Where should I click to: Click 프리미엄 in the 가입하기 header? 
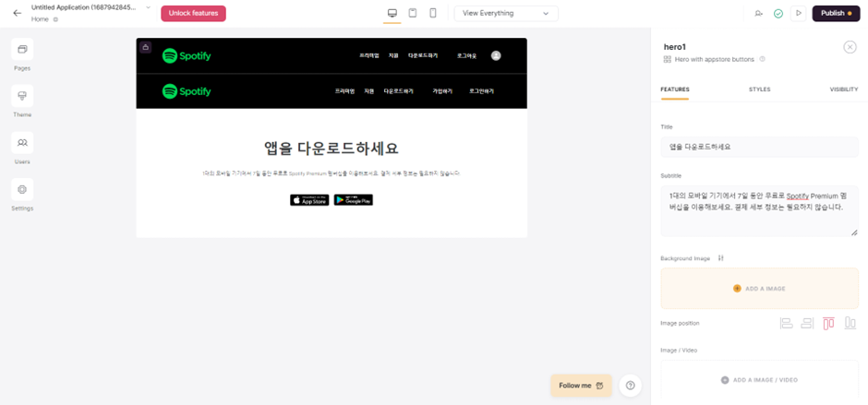pos(344,91)
